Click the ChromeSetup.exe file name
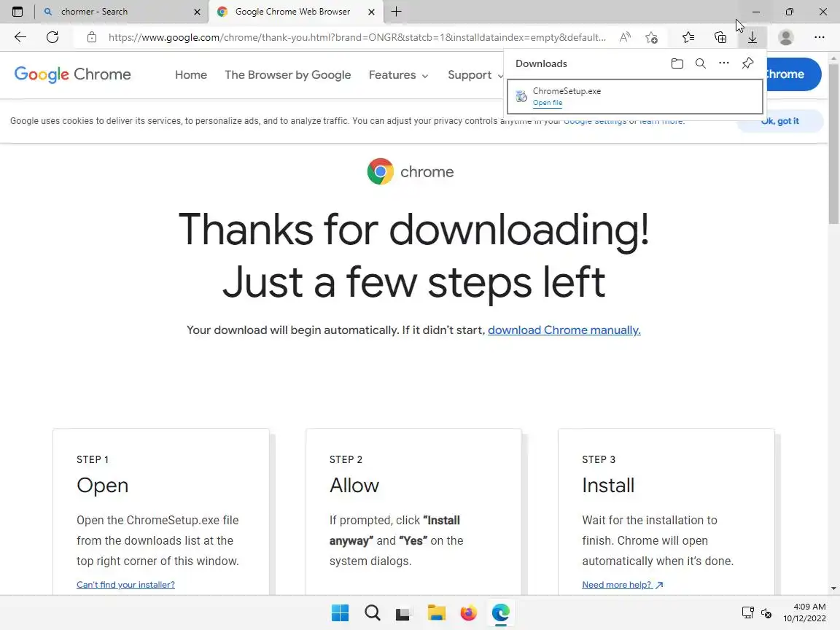The width and height of the screenshot is (840, 630). tap(567, 91)
